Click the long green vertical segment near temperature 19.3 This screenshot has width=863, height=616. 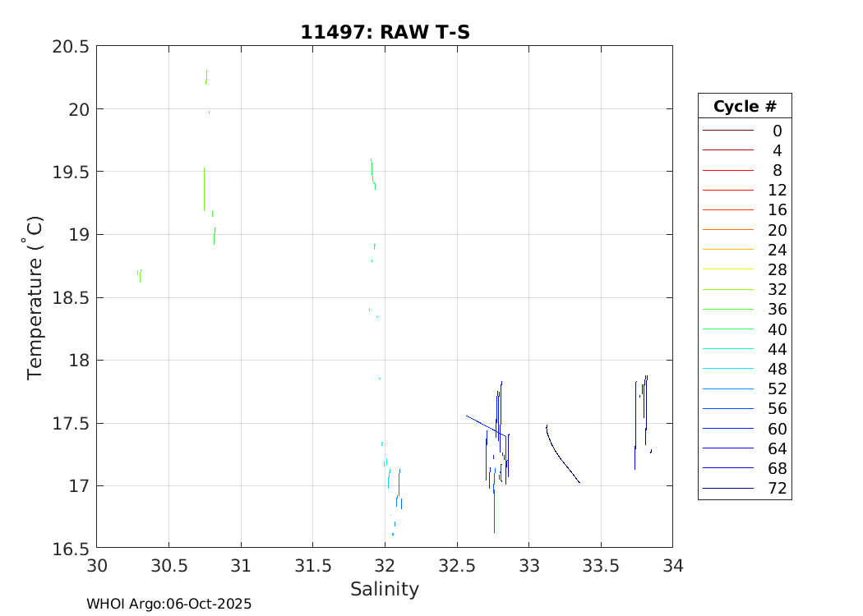tap(204, 189)
